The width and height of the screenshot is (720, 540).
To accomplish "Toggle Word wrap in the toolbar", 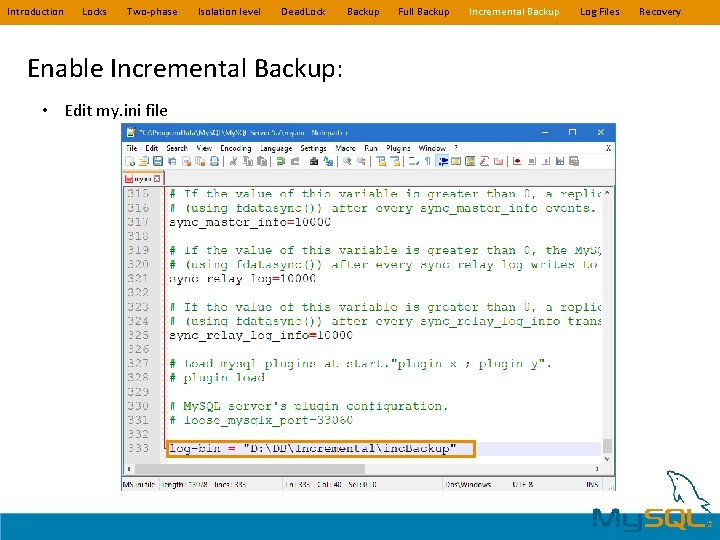I will [413, 161].
